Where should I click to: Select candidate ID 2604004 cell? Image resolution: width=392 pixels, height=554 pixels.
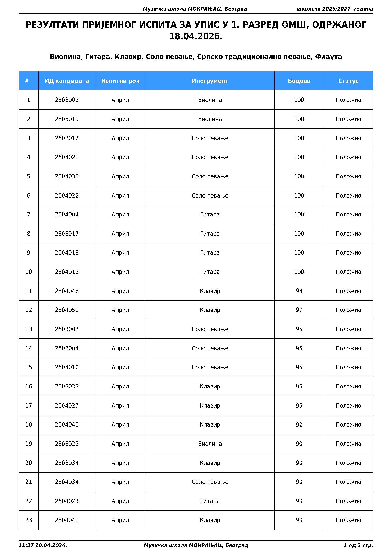point(67,215)
